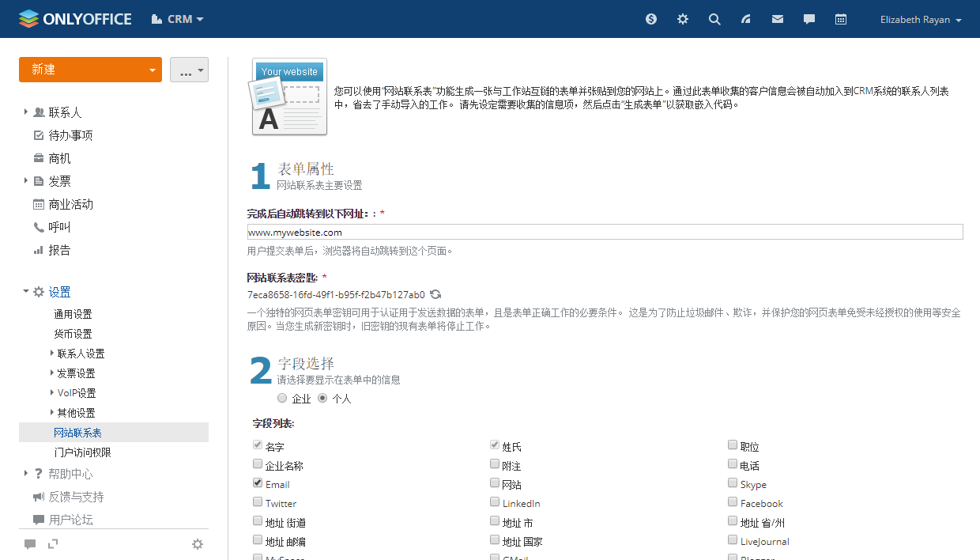Open the mail envelope icon
Viewport: 980px width, 560px height.
point(778,19)
